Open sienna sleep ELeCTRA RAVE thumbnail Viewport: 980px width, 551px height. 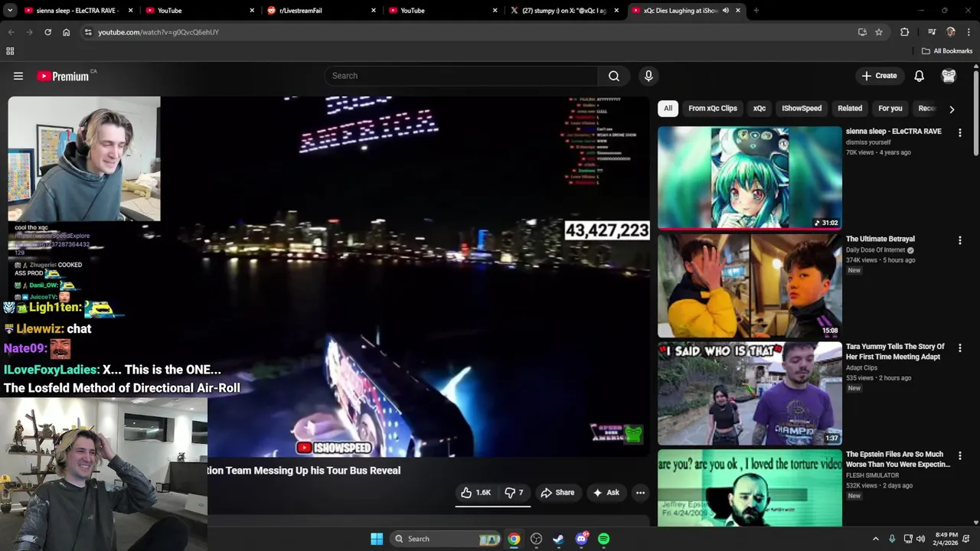tap(750, 178)
